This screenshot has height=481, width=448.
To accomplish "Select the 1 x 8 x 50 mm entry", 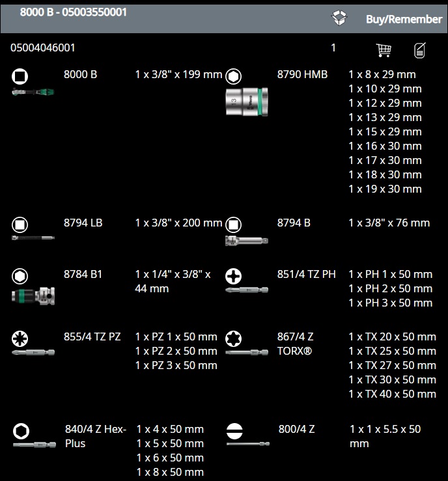I will pyautogui.click(x=170, y=473).
